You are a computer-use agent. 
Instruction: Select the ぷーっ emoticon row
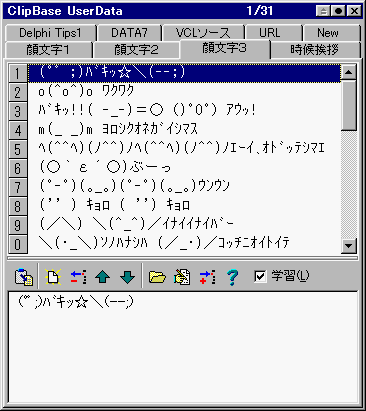click(184, 168)
